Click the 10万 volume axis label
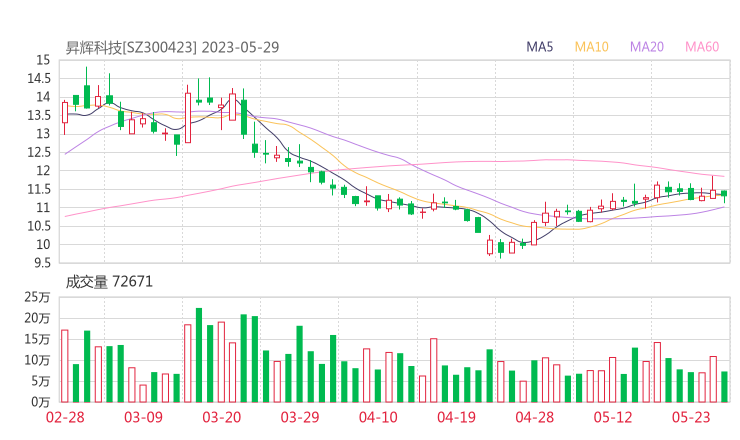740x440 pixels. click(x=37, y=360)
